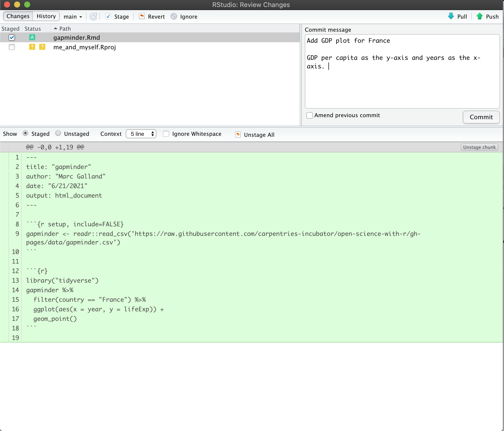Click the Context label
Viewport: 504px width, 431px height.
click(111, 134)
